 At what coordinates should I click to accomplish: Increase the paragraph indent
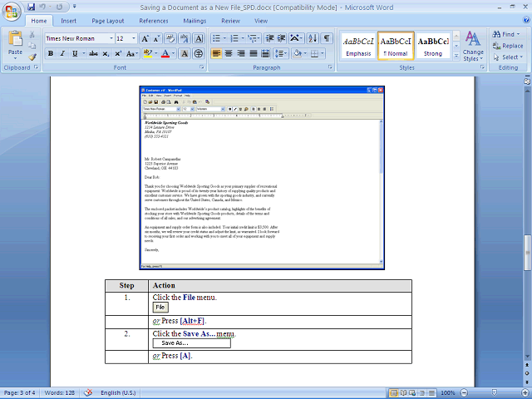(x=281, y=38)
